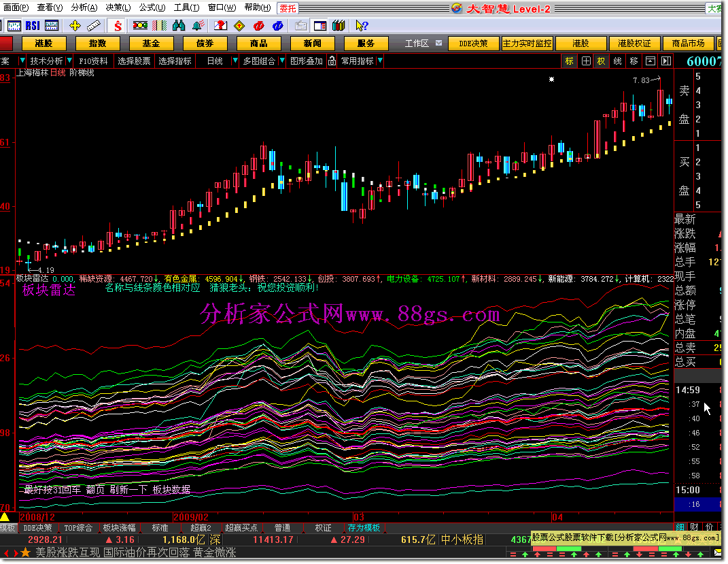The width and height of the screenshot is (728, 564).
Task: Toggle the 线 line drawing button
Action: [x=617, y=61]
